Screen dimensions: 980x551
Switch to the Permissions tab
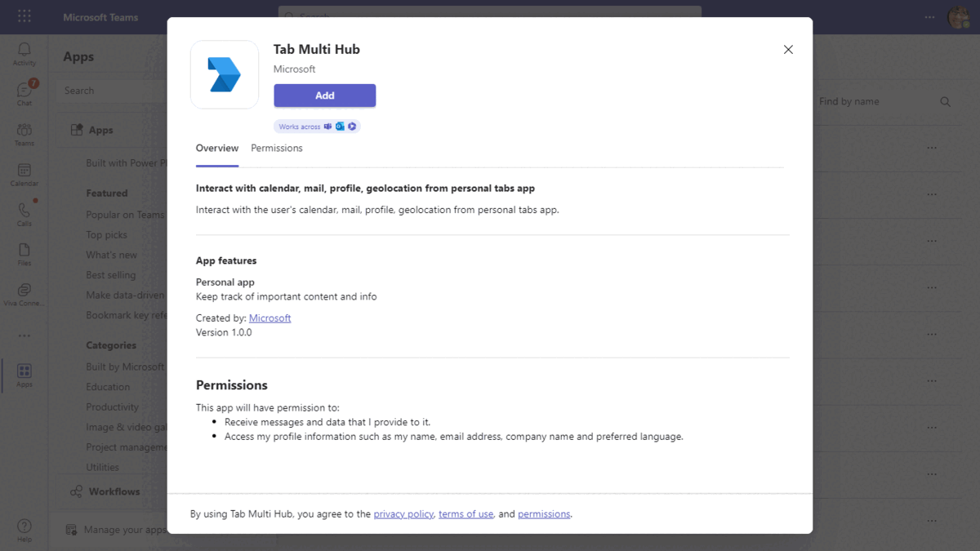pyautogui.click(x=276, y=148)
